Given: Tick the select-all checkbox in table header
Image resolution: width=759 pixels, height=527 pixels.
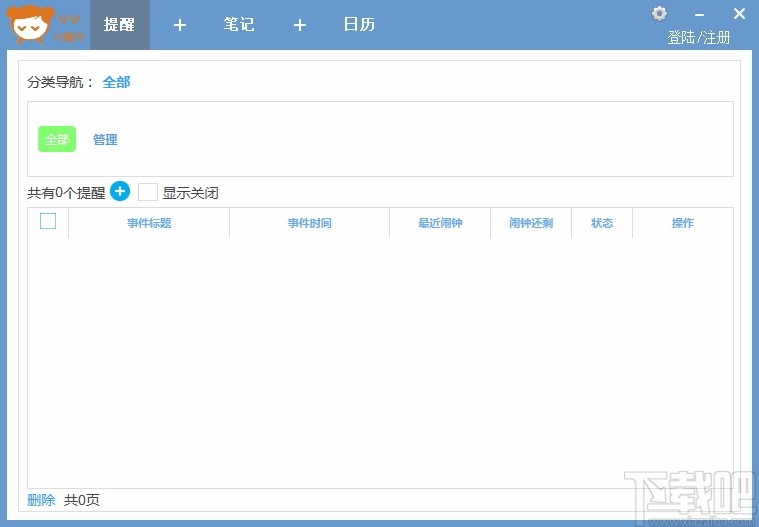Looking at the screenshot, I should [x=48, y=221].
